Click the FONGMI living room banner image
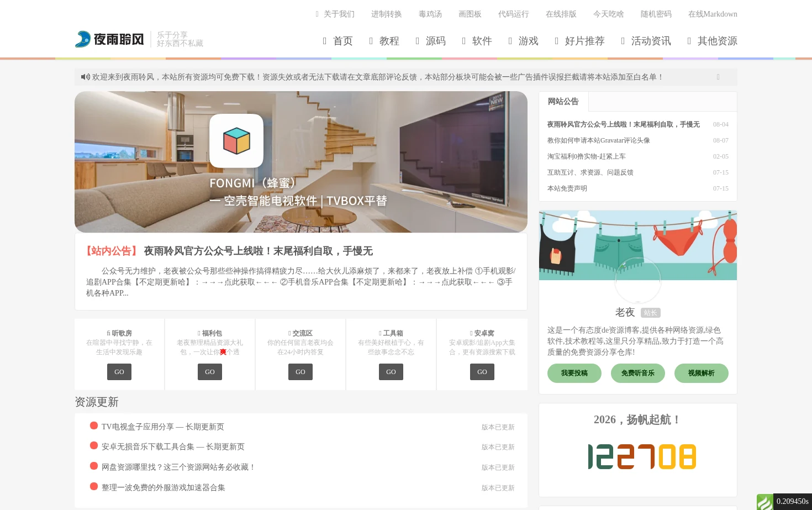 [x=301, y=162]
